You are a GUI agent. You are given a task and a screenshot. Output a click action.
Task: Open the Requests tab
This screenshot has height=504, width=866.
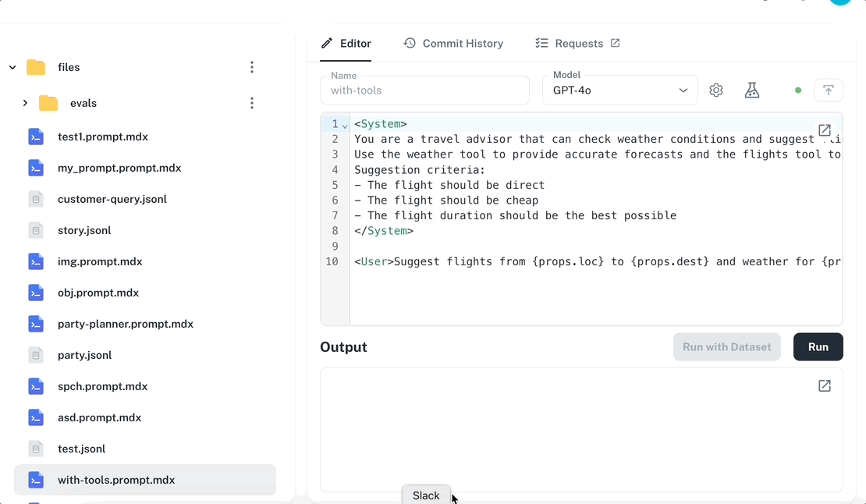(x=577, y=43)
